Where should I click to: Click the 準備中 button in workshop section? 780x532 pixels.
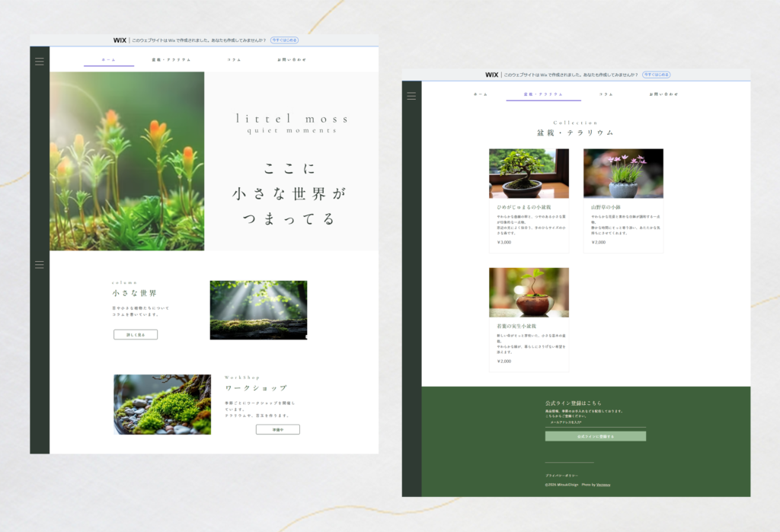(x=278, y=429)
